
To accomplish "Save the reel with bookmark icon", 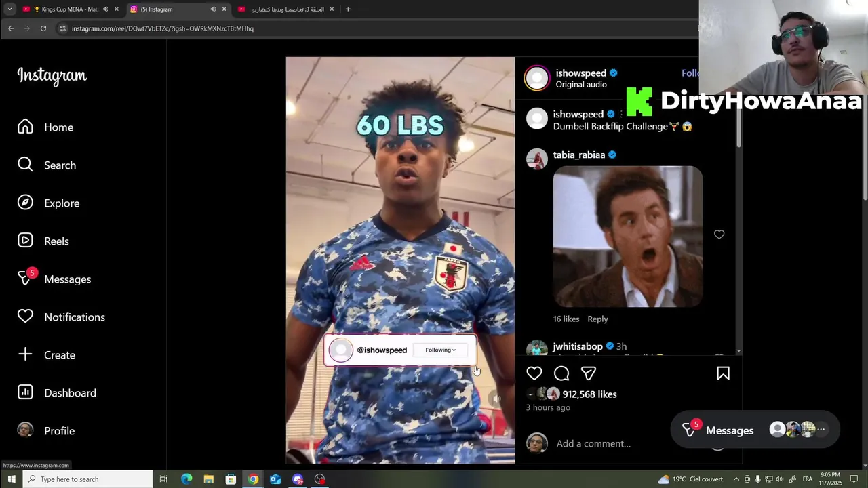I will 723,373.
